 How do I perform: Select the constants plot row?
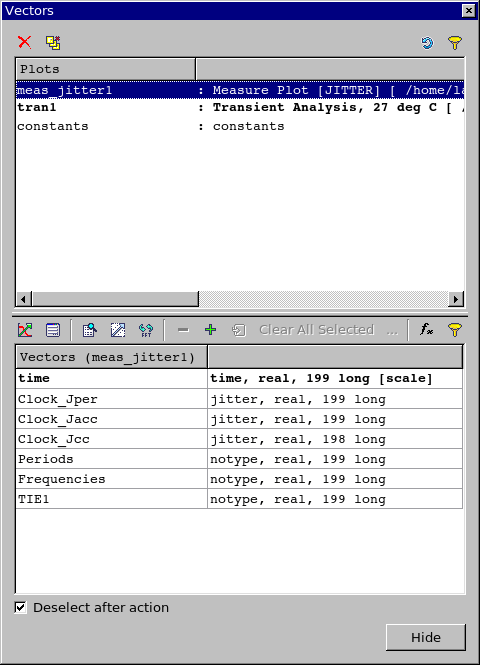pos(240,126)
